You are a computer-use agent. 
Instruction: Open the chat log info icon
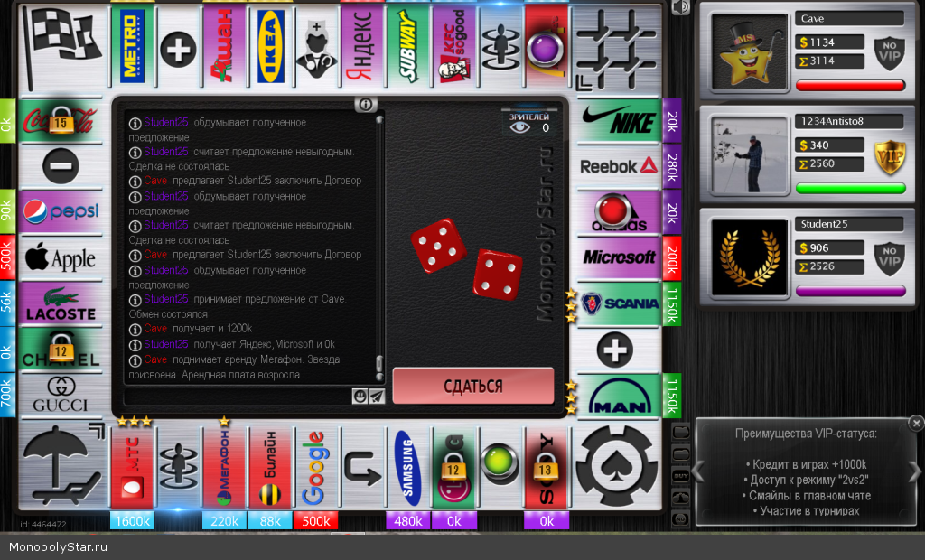(x=366, y=105)
